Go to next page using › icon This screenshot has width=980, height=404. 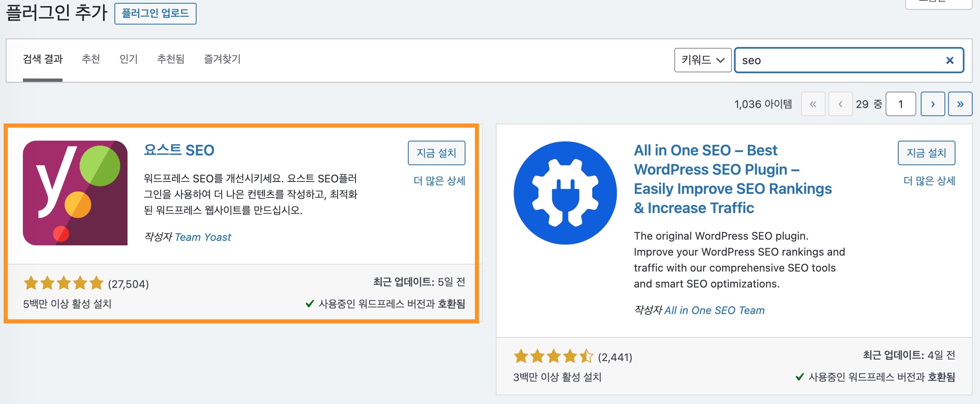(x=933, y=104)
